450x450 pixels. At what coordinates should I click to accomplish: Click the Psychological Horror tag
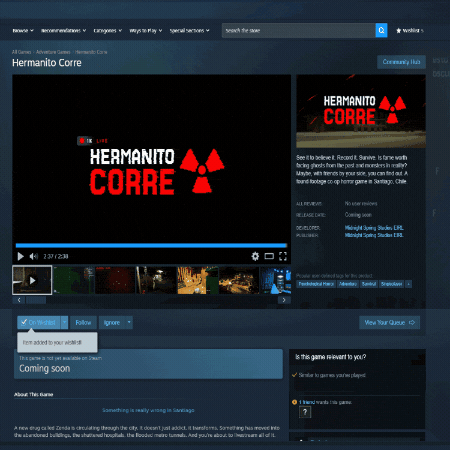(316, 284)
